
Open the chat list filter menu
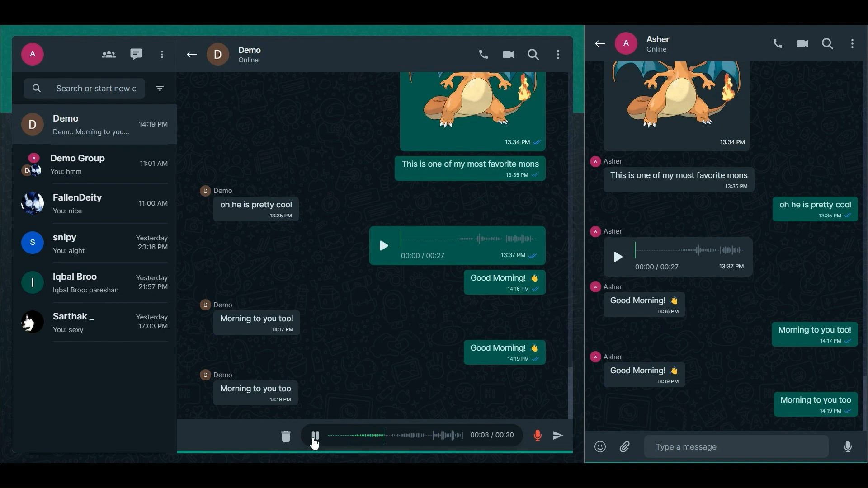pyautogui.click(x=160, y=89)
